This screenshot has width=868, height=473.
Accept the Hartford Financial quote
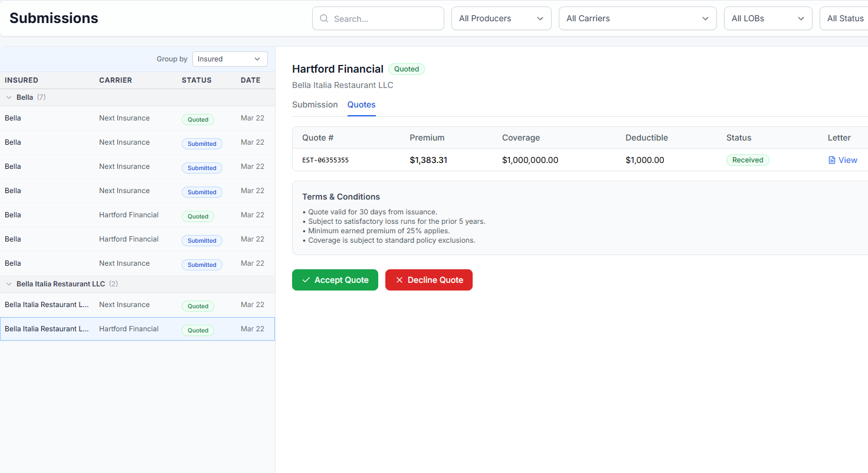335,280
